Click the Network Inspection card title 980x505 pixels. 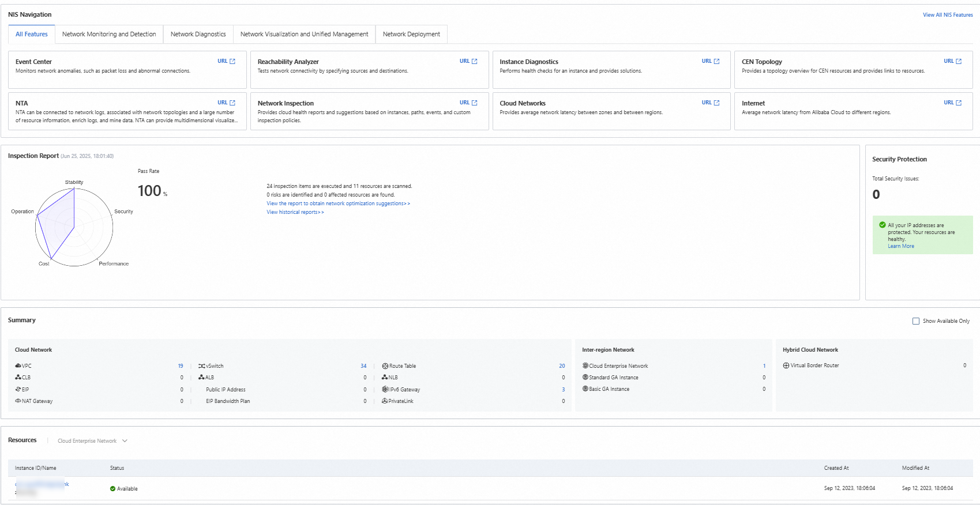(286, 103)
